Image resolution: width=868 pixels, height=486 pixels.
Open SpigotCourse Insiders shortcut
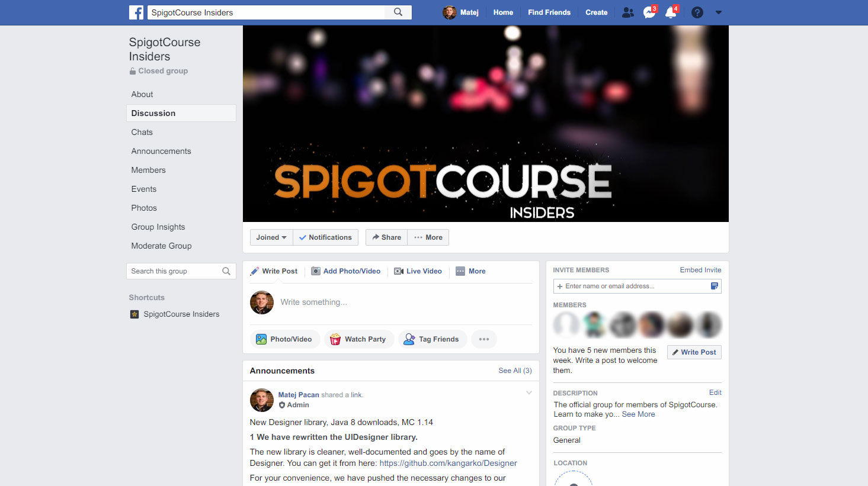(x=181, y=314)
